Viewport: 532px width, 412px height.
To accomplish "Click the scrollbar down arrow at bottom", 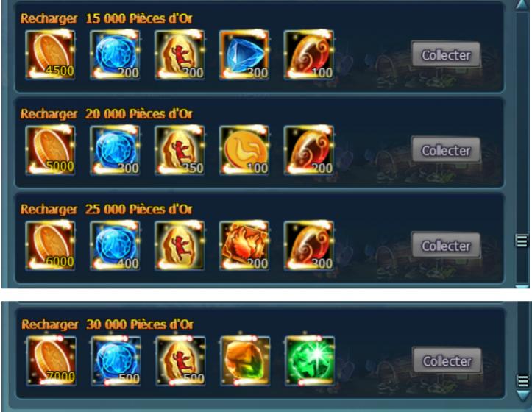I will point(523,395).
